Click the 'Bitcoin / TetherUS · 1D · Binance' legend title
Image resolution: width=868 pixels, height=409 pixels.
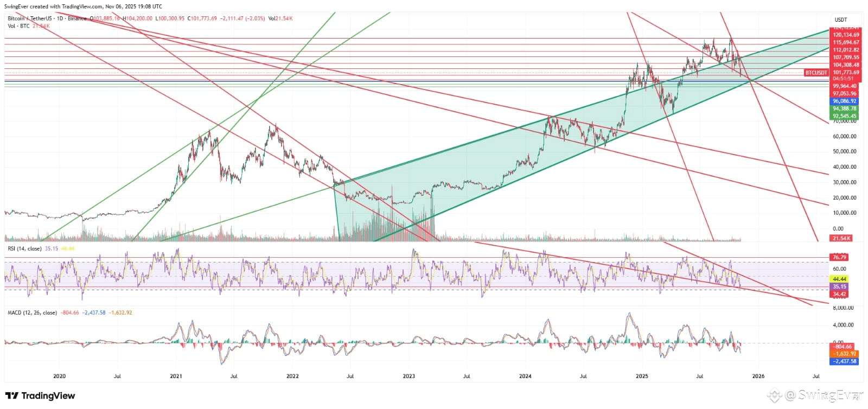47,18
